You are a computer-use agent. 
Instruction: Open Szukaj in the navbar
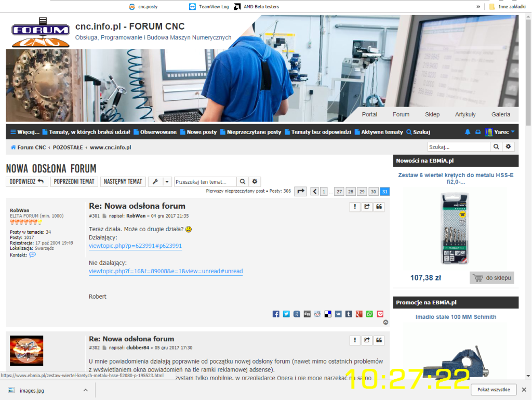pos(418,132)
